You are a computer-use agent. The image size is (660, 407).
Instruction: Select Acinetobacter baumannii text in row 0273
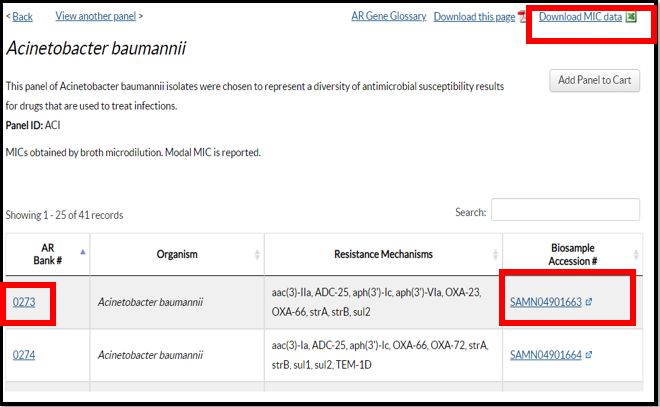150,302
